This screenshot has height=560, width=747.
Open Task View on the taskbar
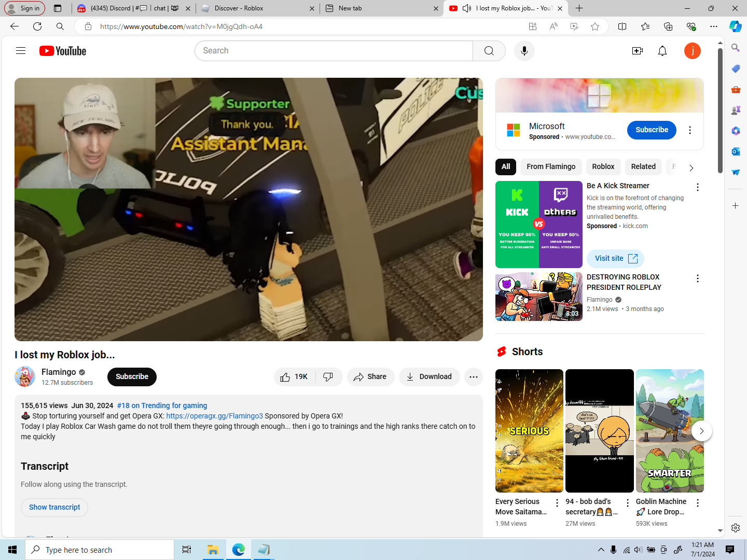pyautogui.click(x=187, y=550)
